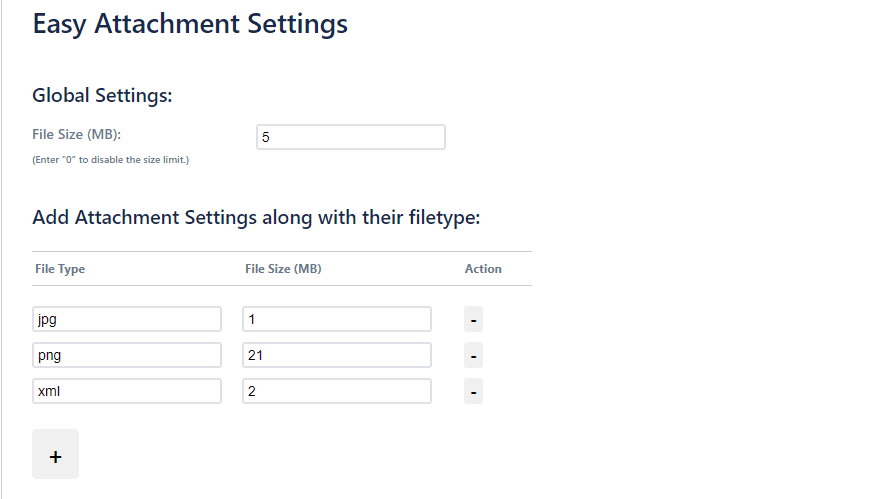The height and width of the screenshot is (499, 889).
Task: Remove the jpg file type row
Action: (474, 319)
